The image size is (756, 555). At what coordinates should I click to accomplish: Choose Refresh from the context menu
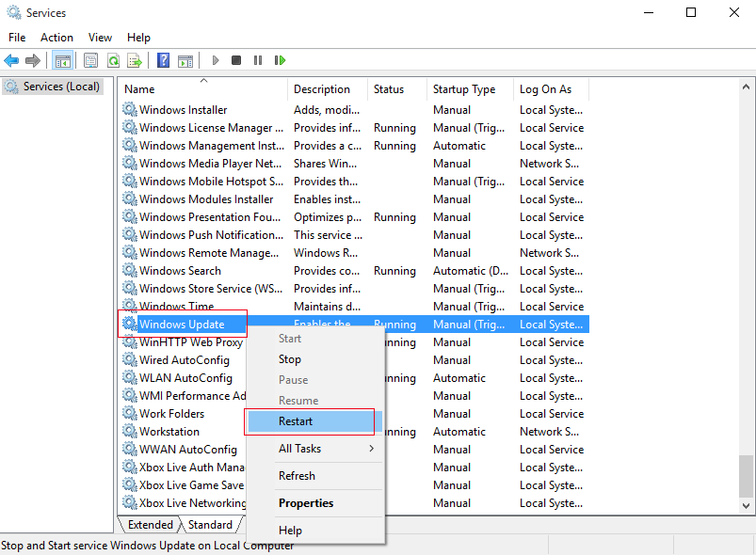pyautogui.click(x=315, y=476)
